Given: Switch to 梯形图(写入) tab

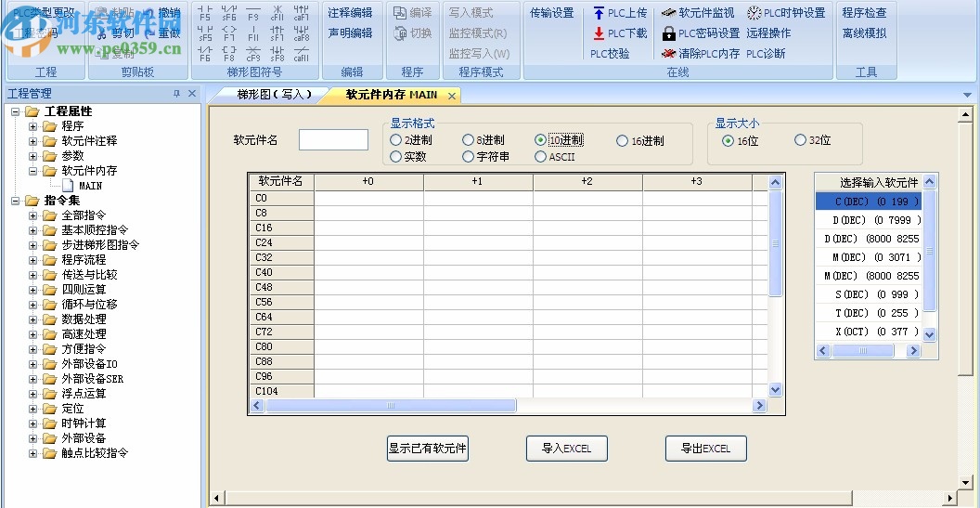Looking at the screenshot, I should tap(274, 95).
